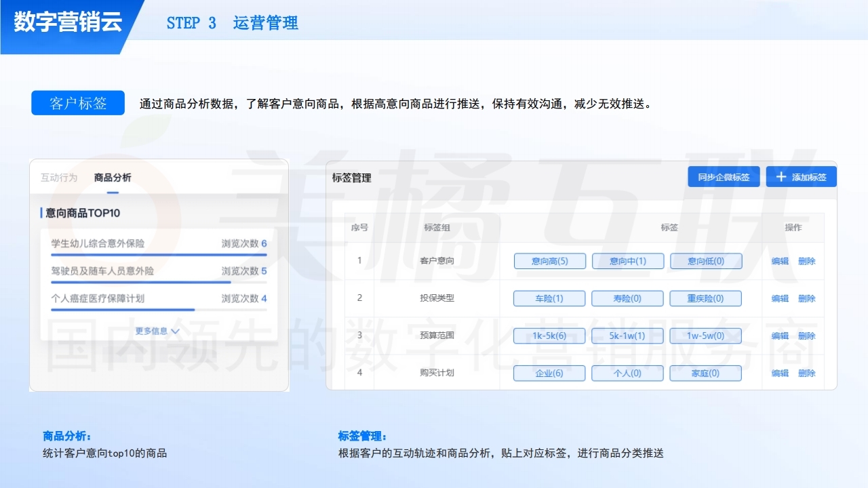868x488 pixels.
Task: Edit the 投保类型 tag group
Action: [780, 298]
